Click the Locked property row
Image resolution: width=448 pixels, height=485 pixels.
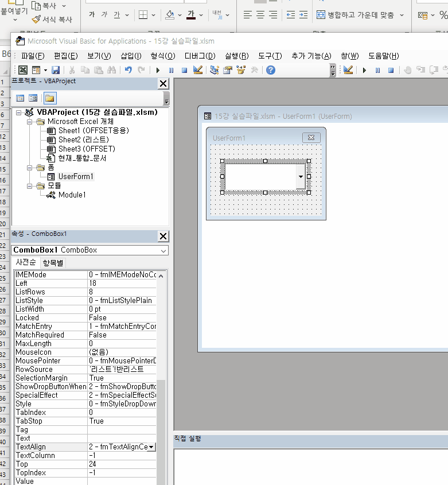pos(85,318)
